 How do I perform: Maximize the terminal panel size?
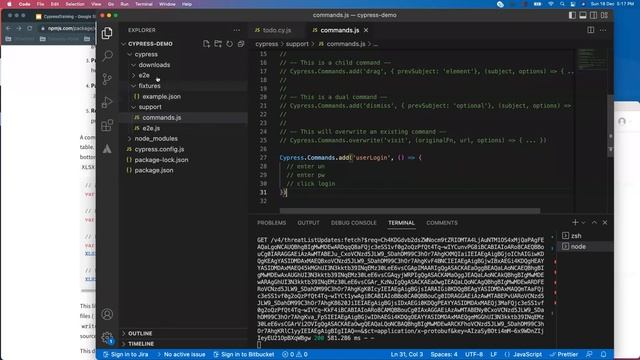594,222
